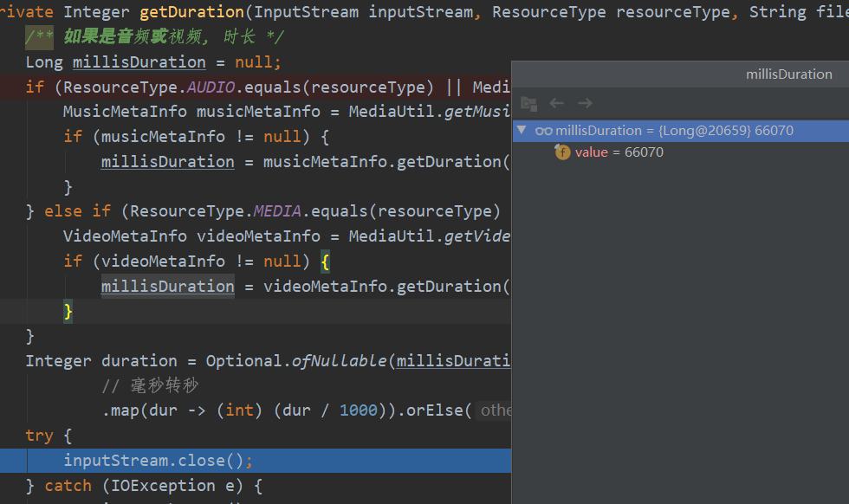Click Optional.ofNullable in the duration line
The image size is (849, 504).
coord(296,361)
